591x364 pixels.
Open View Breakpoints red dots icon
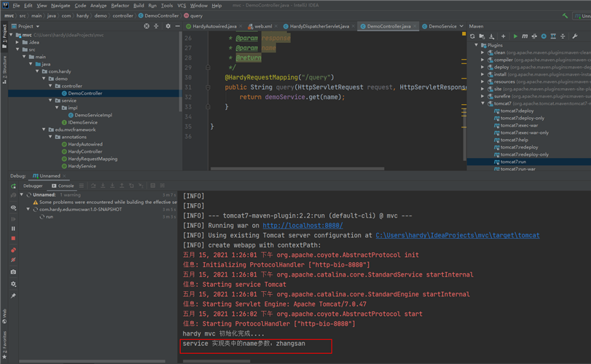coord(13,250)
